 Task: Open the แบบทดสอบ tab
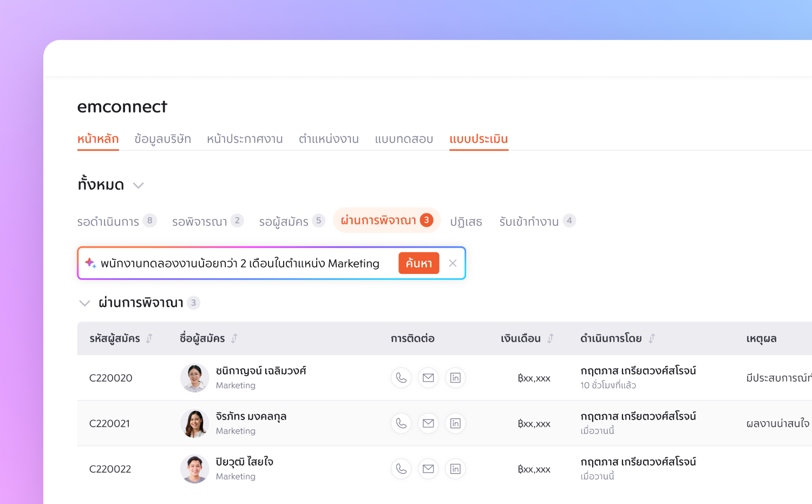[404, 139]
